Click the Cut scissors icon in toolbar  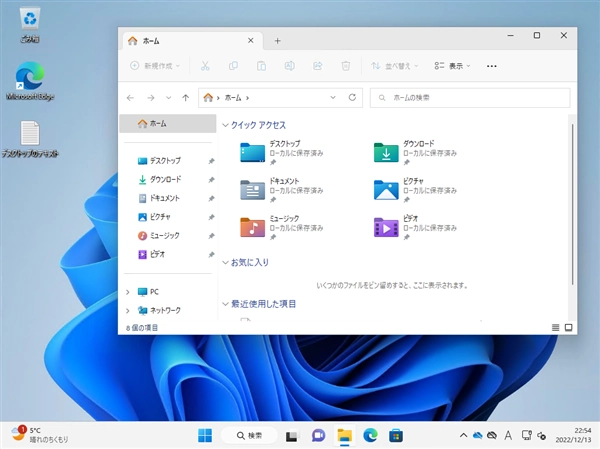(x=205, y=66)
